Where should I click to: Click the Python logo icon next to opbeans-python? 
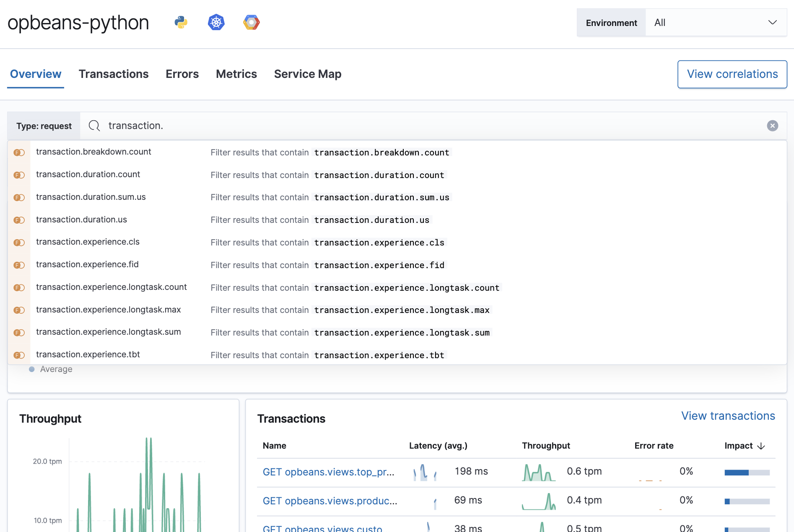point(180,22)
